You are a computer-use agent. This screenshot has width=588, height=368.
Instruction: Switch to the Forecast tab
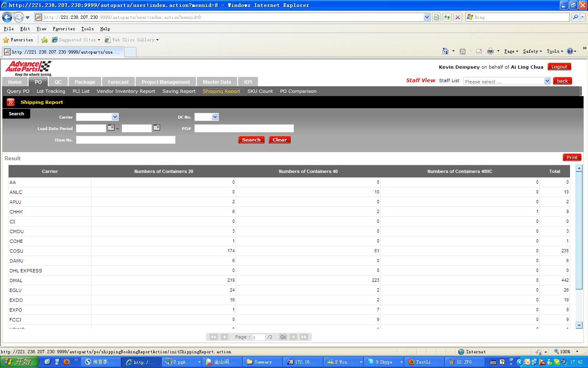click(x=118, y=82)
